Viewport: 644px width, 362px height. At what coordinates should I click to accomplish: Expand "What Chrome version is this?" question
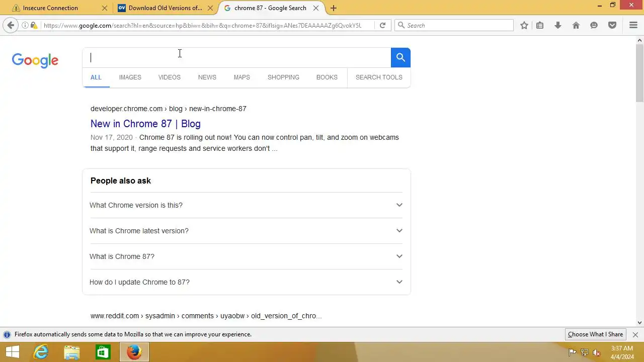[247, 205]
